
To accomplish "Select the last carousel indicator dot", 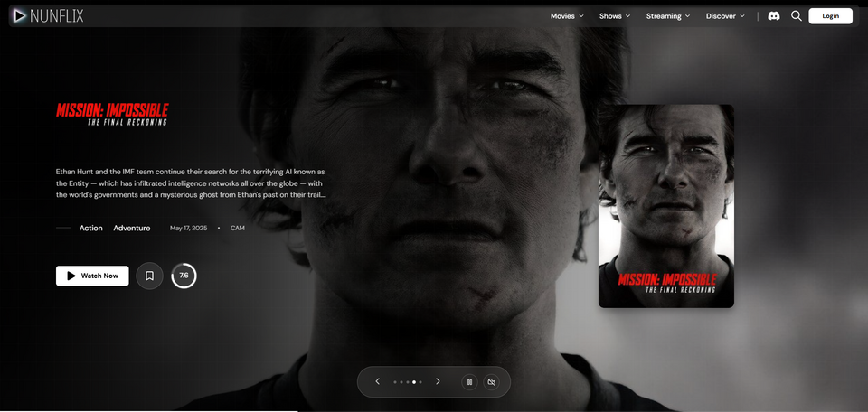I will (x=420, y=381).
